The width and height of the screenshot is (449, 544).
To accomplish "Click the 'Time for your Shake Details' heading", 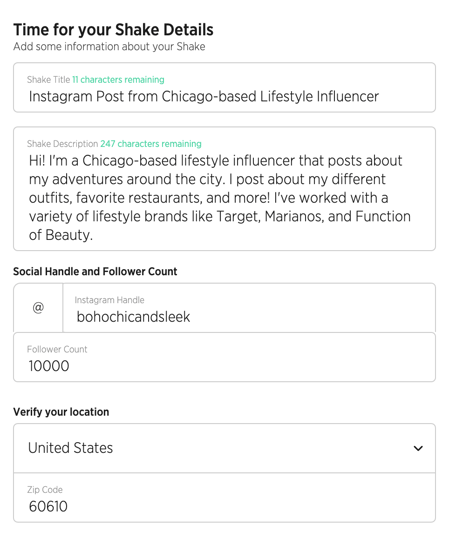I will tap(113, 30).
